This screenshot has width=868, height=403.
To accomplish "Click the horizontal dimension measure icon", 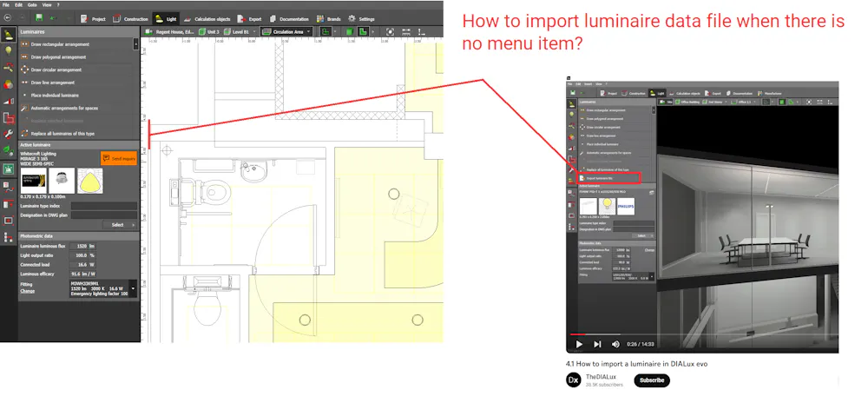I will pos(405,32).
